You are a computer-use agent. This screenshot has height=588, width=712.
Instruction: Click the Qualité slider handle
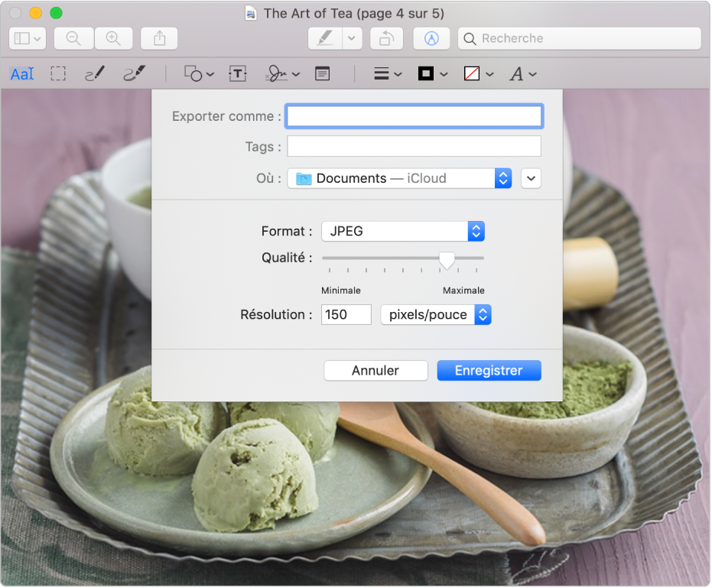(447, 261)
